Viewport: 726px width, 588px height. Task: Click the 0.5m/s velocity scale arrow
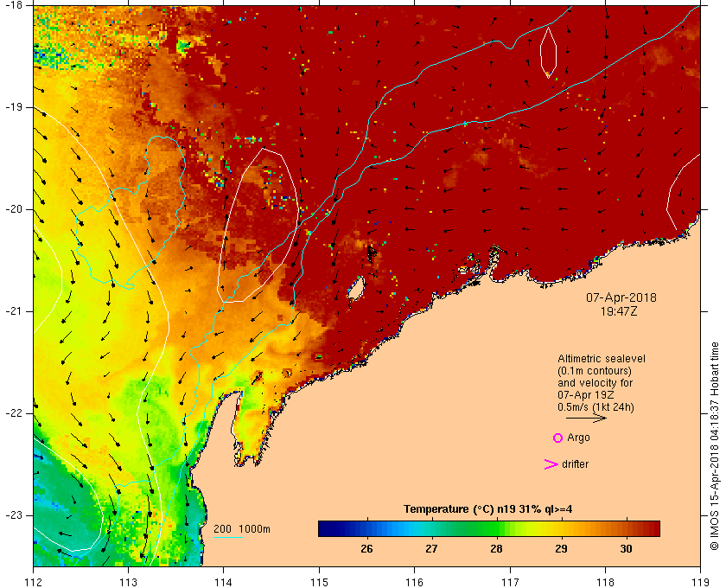(x=586, y=418)
